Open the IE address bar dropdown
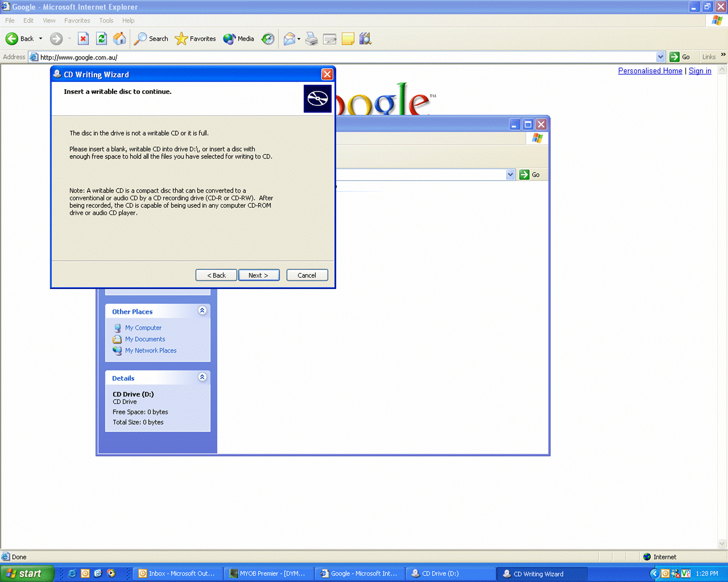This screenshot has height=582, width=728. [x=661, y=57]
